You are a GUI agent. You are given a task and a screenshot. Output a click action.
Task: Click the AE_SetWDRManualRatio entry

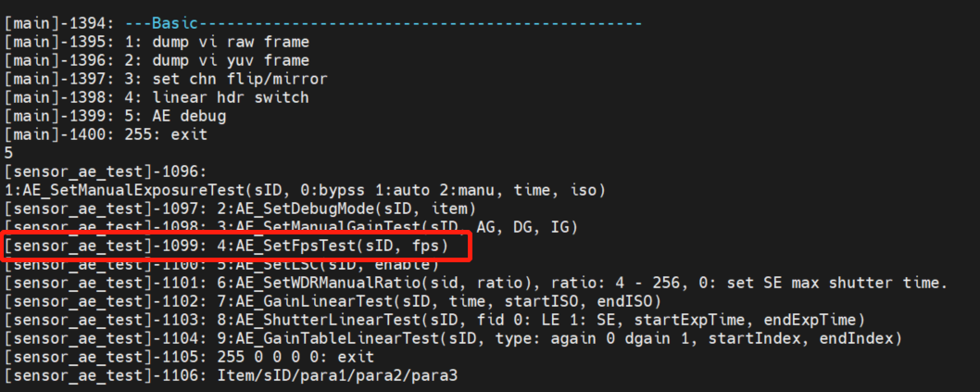pos(475,284)
